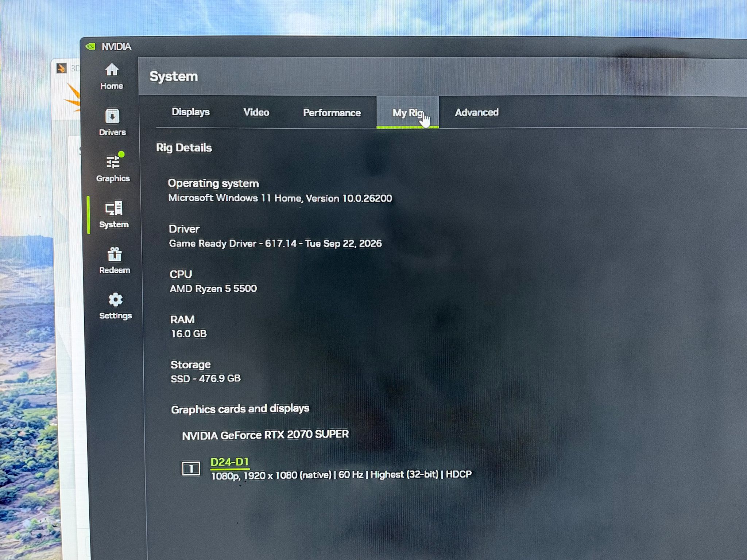Image resolution: width=747 pixels, height=560 pixels.
Task: Click the orange icon of the window behind NVIDIA app
Action: pos(62,68)
